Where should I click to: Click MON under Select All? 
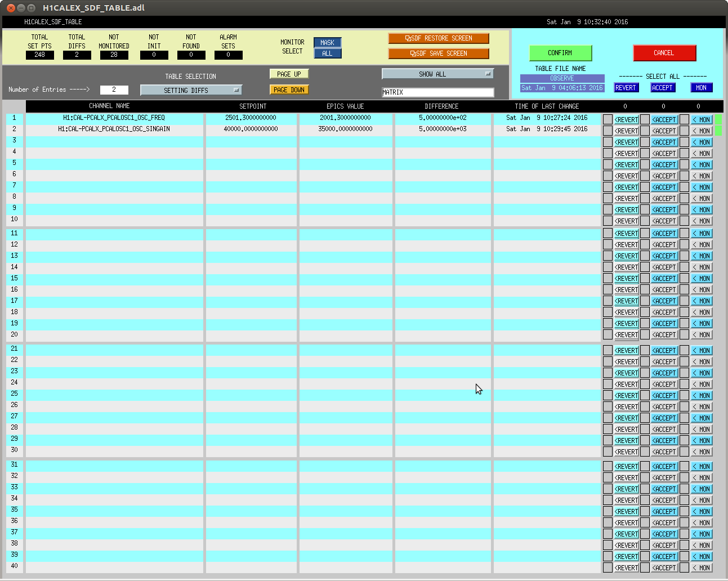point(701,88)
